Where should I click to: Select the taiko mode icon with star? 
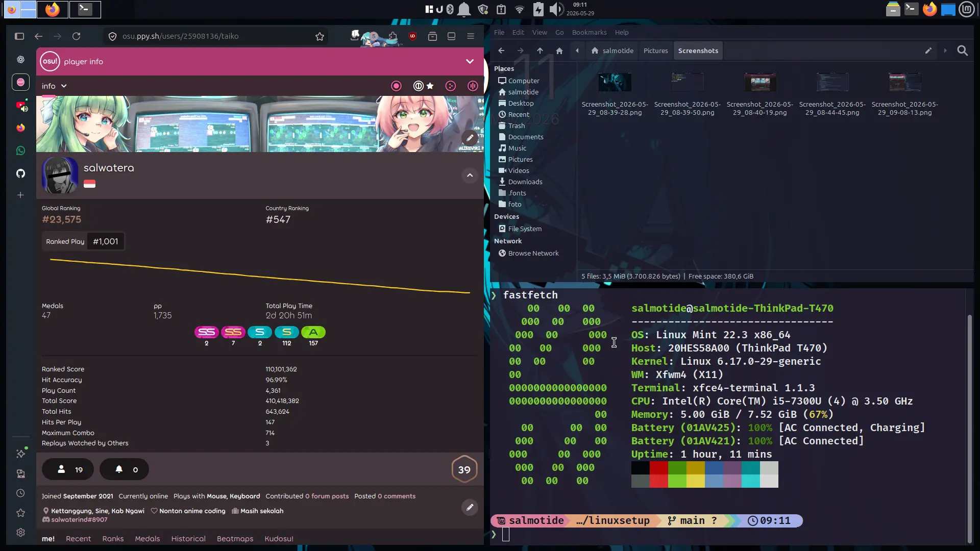tap(423, 86)
